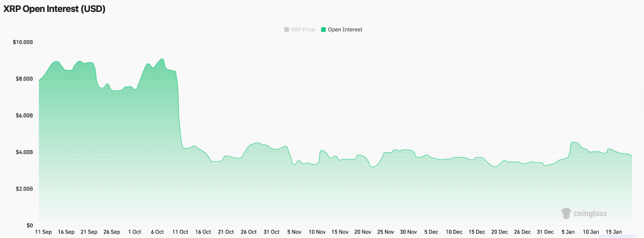Click the 5 Jan date label
This screenshot has height=238, width=644.
pyautogui.click(x=569, y=232)
